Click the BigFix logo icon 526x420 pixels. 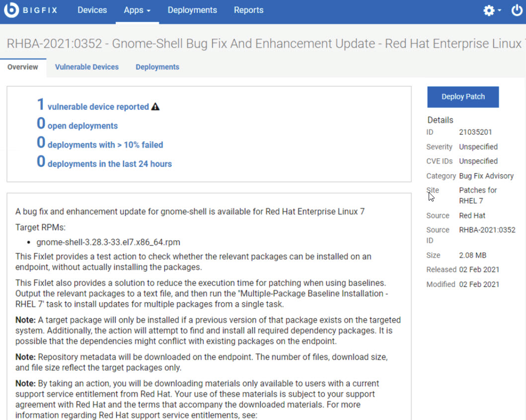point(11,10)
